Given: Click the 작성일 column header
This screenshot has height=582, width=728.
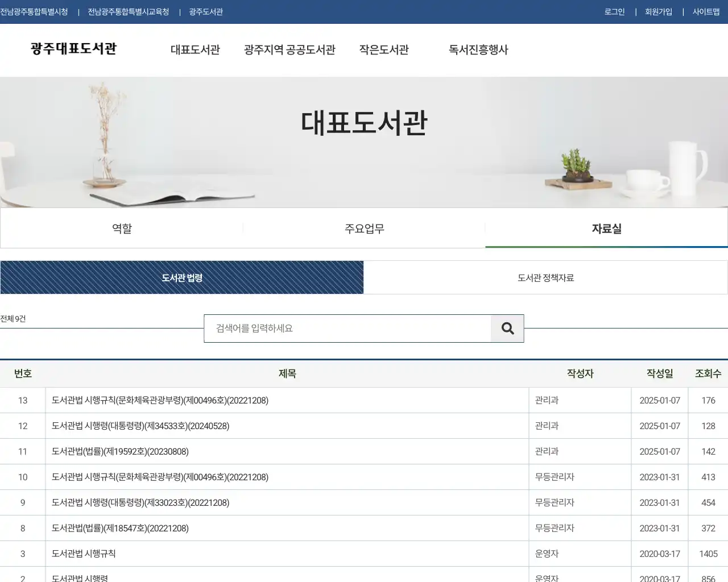Looking at the screenshot, I should tap(660, 373).
